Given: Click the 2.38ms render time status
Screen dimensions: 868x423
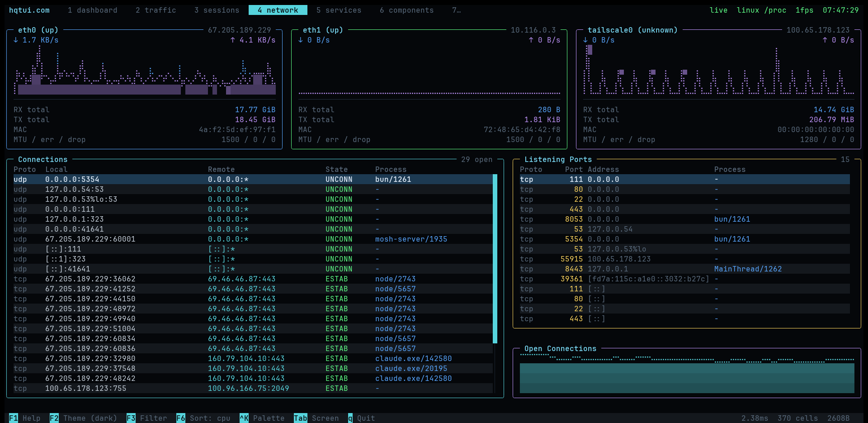Looking at the screenshot, I should pyautogui.click(x=755, y=418).
